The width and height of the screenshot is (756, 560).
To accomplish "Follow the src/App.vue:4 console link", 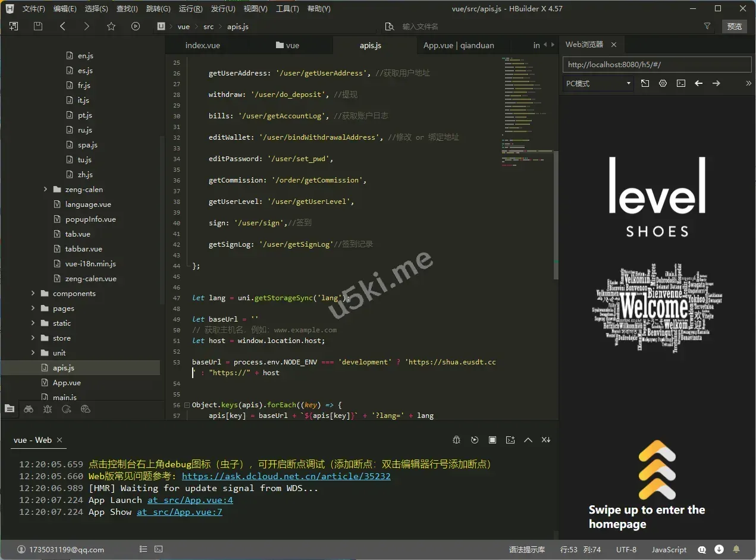I will click(190, 500).
